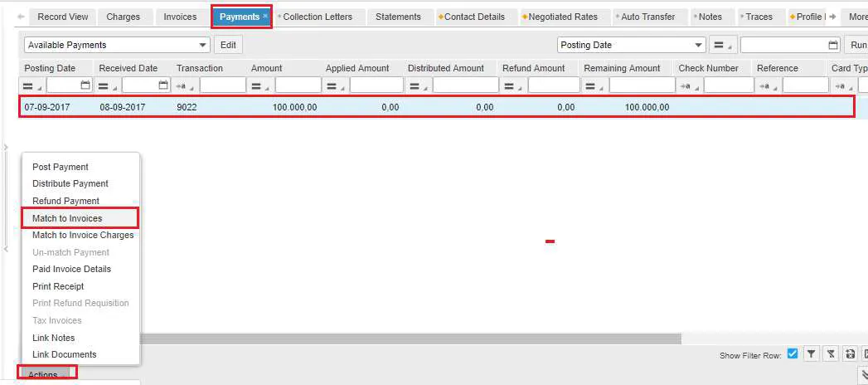The height and width of the screenshot is (385, 868).
Task: Choose Link Notes from Actions menu
Action: (53, 338)
